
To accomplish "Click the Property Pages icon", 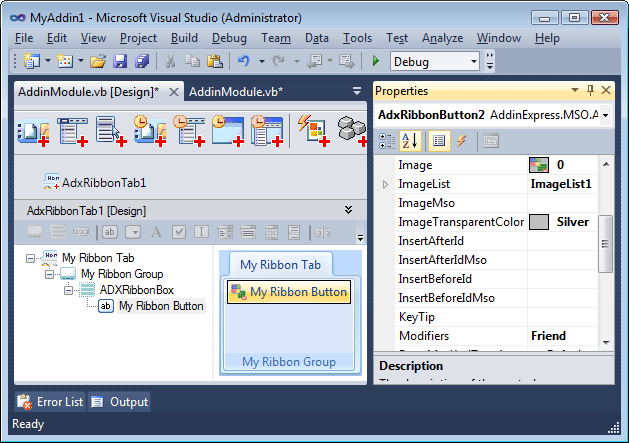I will (490, 141).
